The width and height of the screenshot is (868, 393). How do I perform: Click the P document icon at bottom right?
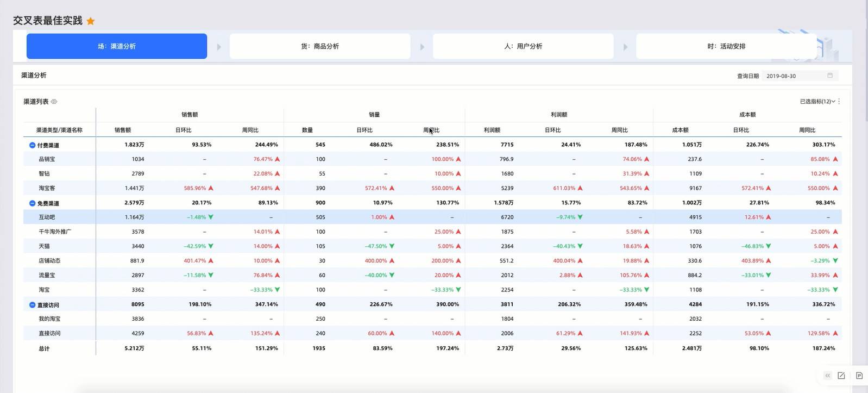[859, 376]
